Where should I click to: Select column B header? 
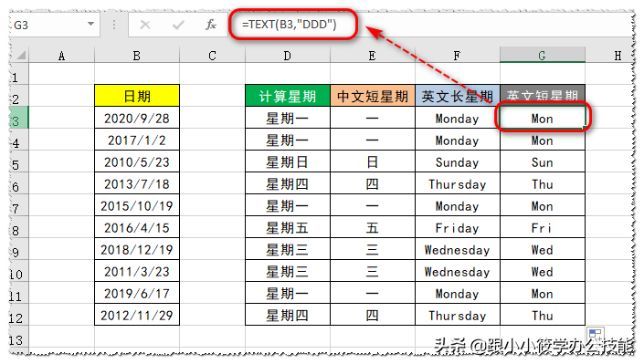137,56
